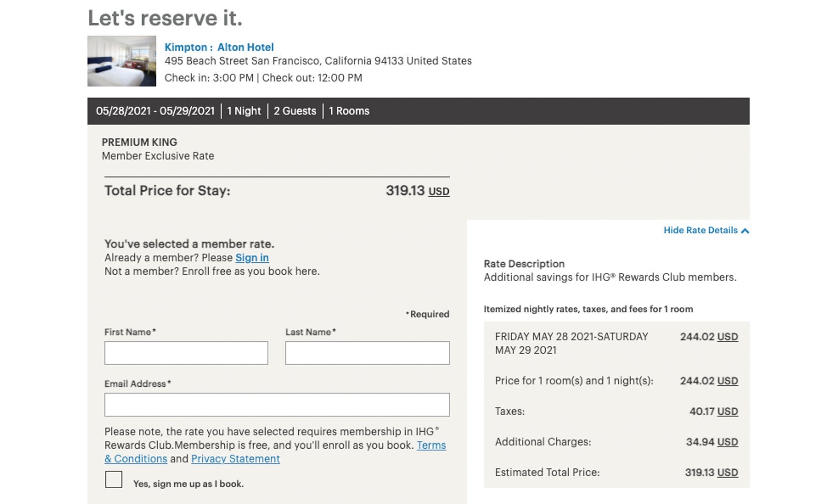Click USD next to the Taxes amount
827x504 pixels.
coord(727,412)
